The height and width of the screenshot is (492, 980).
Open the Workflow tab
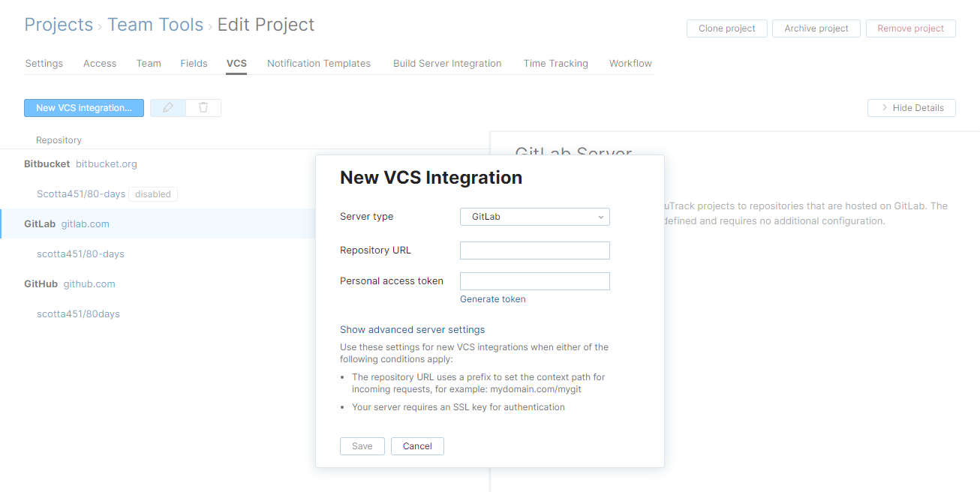[x=630, y=63]
